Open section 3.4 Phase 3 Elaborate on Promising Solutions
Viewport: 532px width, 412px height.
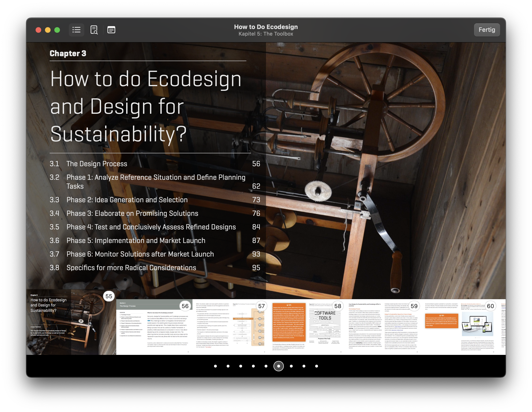click(x=155, y=213)
